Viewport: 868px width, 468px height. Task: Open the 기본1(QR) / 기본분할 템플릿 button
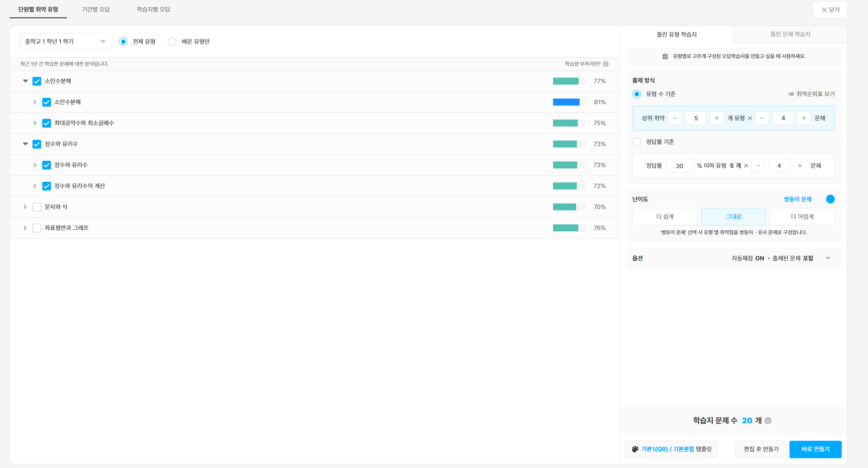pyautogui.click(x=671, y=449)
